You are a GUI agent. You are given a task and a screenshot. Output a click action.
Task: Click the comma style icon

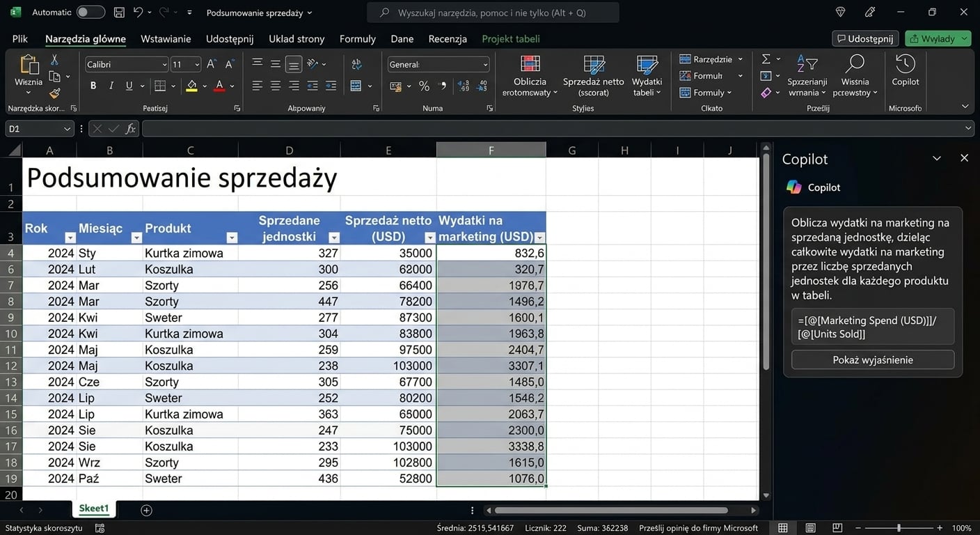coord(443,86)
